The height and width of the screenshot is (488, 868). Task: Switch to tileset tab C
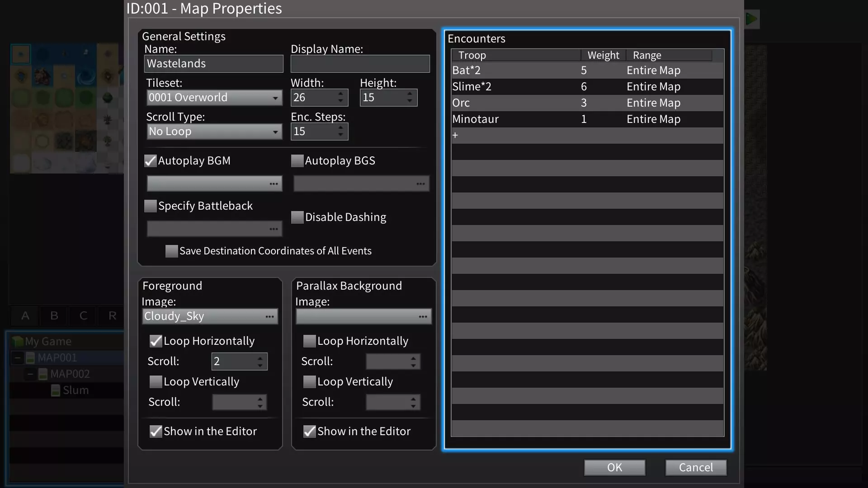click(x=83, y=316)
